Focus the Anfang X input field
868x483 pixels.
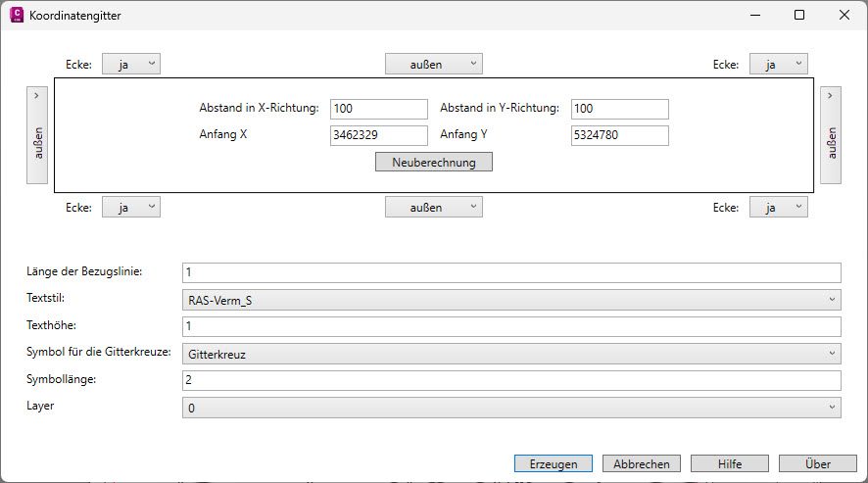tap(379, 135)
